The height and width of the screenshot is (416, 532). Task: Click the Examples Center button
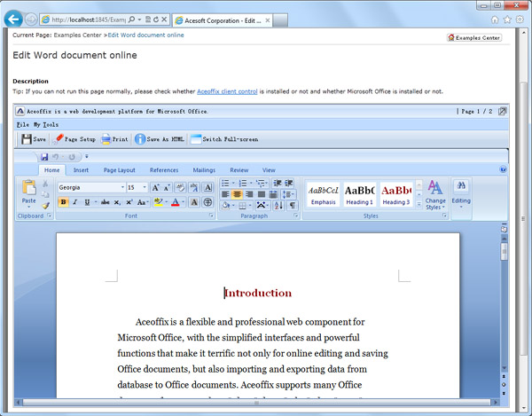coord(474,37)
